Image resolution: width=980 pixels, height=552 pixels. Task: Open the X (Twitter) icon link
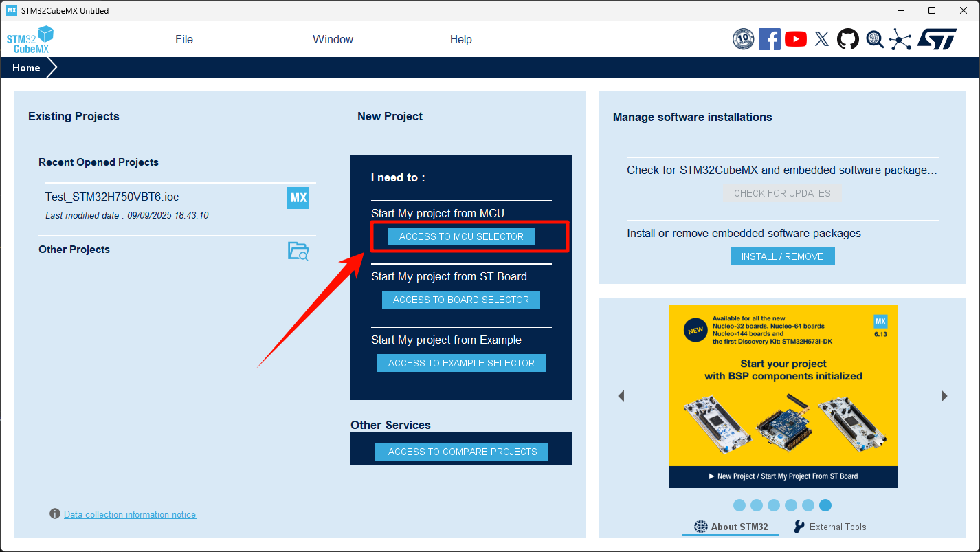(822, 39)
